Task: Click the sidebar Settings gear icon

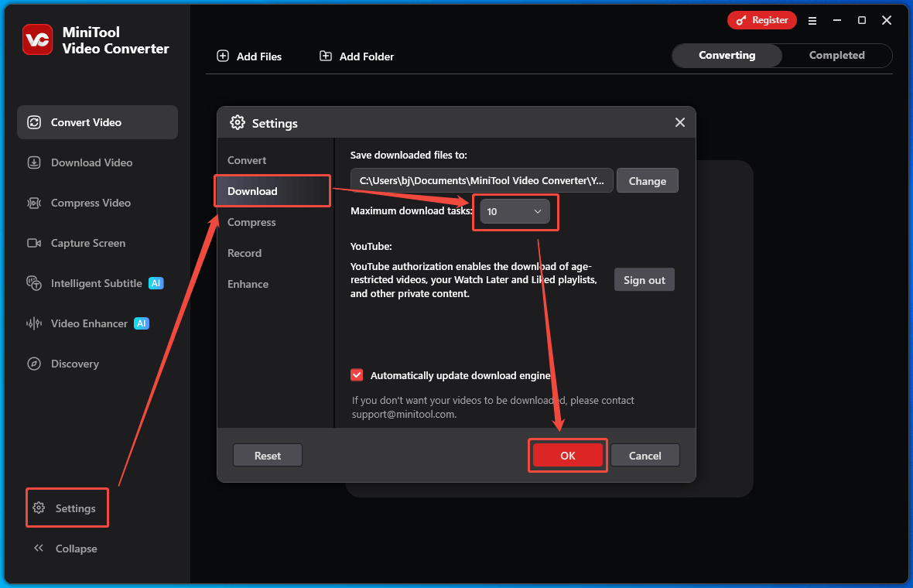Action: click(39, 508)
